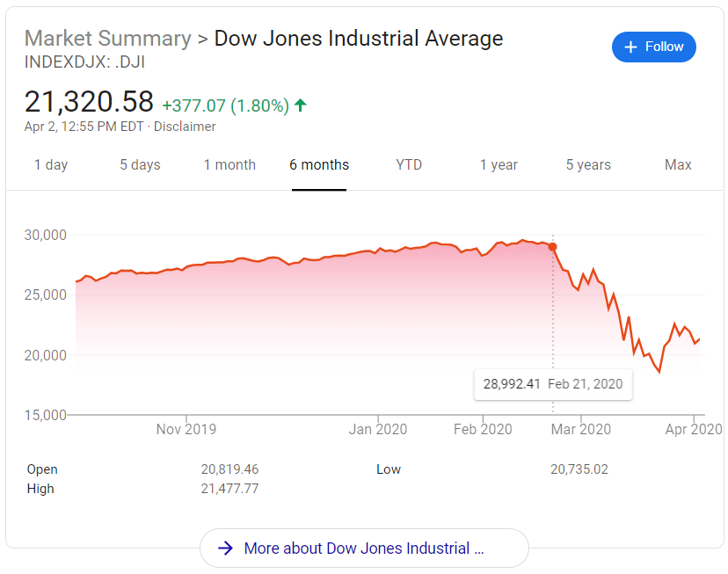Select the Max range tab
The image size is (728, 574).
(678, 164)
